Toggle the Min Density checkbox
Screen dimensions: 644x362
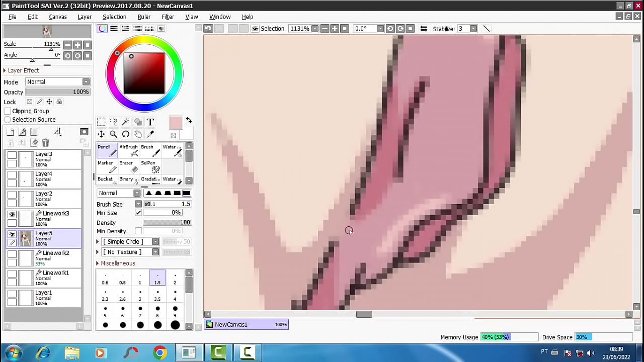pyautogui.click(x=138, y=231)
